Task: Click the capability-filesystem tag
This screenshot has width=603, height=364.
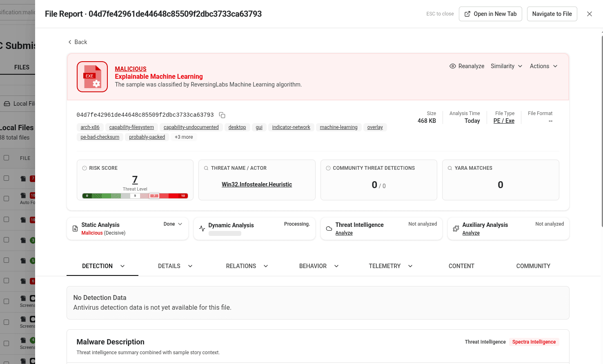Action: (131, 127)
